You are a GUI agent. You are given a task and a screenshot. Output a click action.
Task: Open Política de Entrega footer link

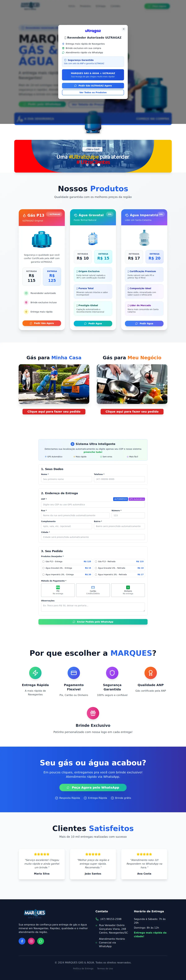[x=83, y=969]
